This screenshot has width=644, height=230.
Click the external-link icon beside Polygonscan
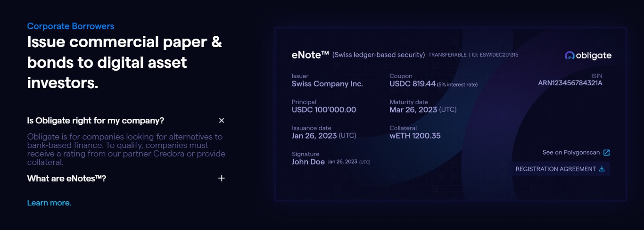coord(607,152)
